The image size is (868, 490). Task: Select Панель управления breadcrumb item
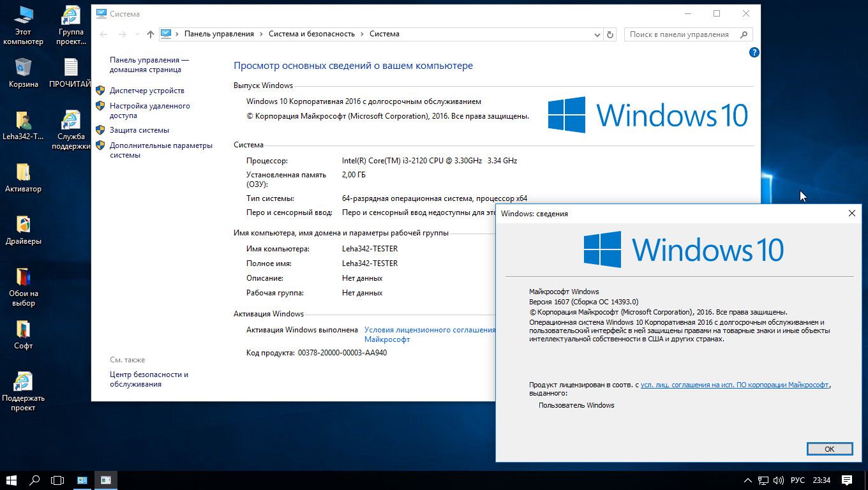point(219,34)
